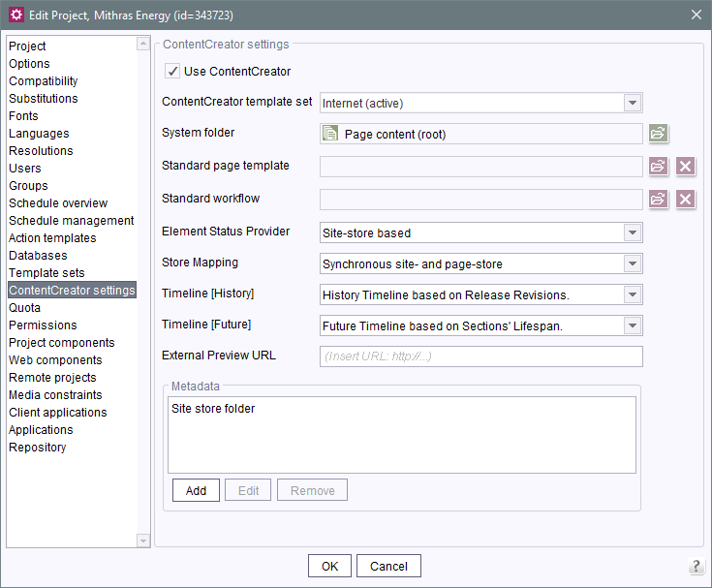This screenshot has width=712, height=588.
Task: Click the Page content (root) field
Action: 480,134
